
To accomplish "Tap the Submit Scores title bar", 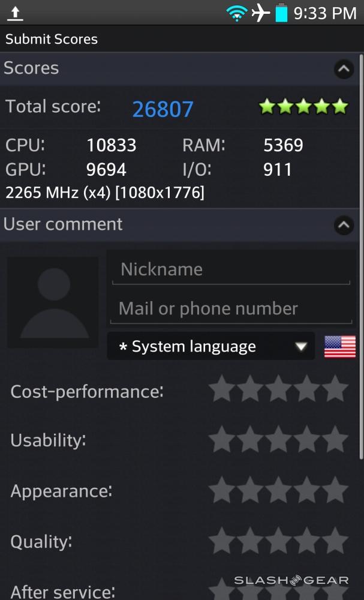I will (52, 40).
